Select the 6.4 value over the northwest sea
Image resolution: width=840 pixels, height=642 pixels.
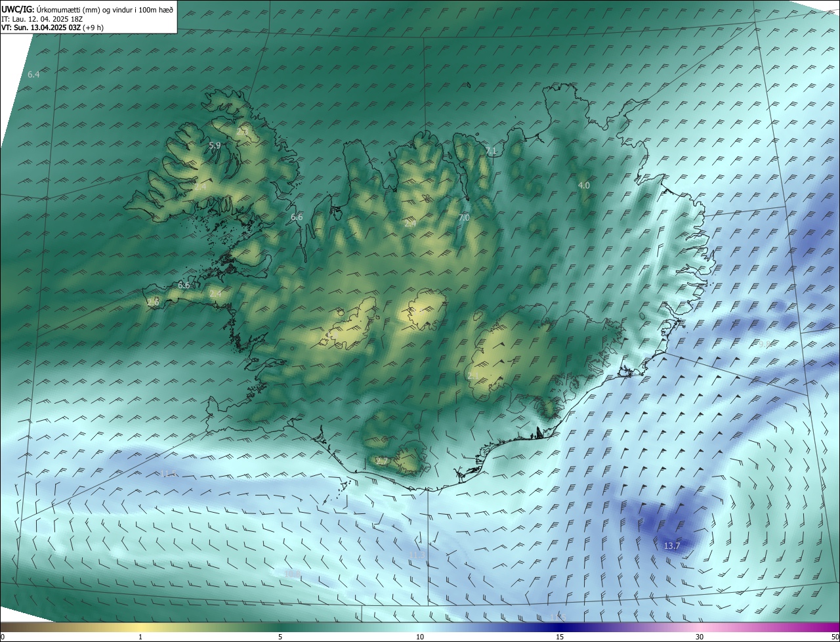click(x=33, y=75)
